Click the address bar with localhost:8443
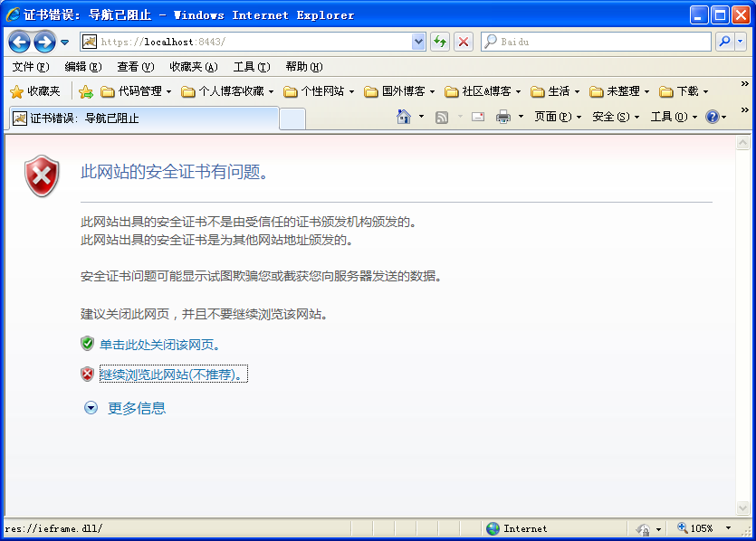756x541 pixels. click(x=246, y=42)
